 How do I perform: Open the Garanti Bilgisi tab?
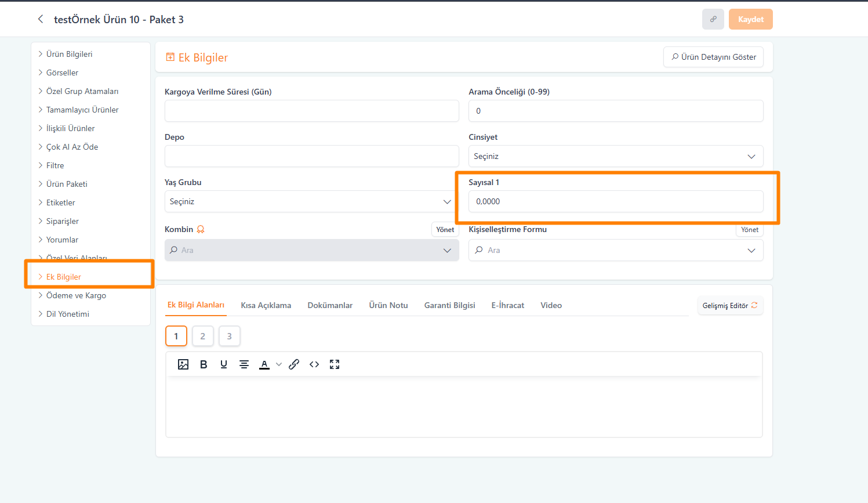pyautogui.click(x=449, y=305)
